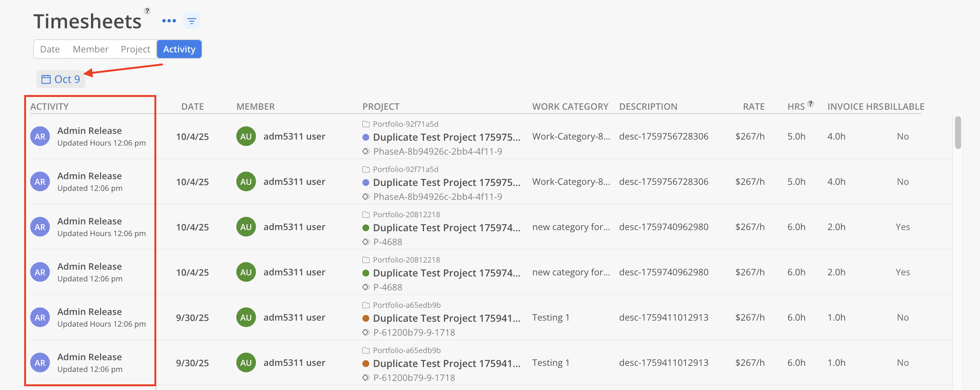Open the Oct 9 date picker
Image resolution: width=980 pixels, height=390 pixels.
67,79
